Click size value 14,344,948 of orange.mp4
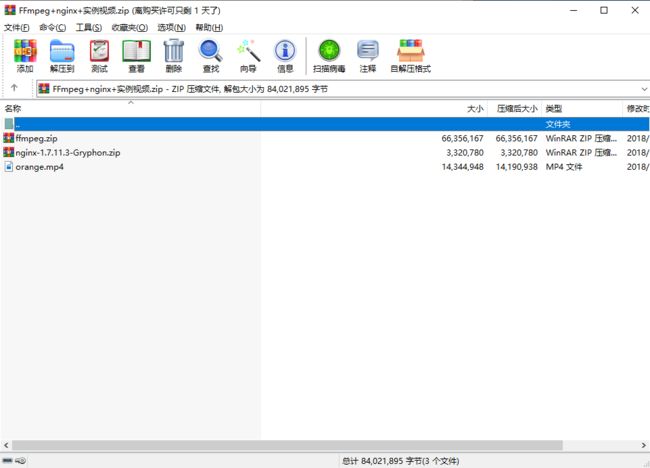This screenshot has width=650, height=468. 462,167
